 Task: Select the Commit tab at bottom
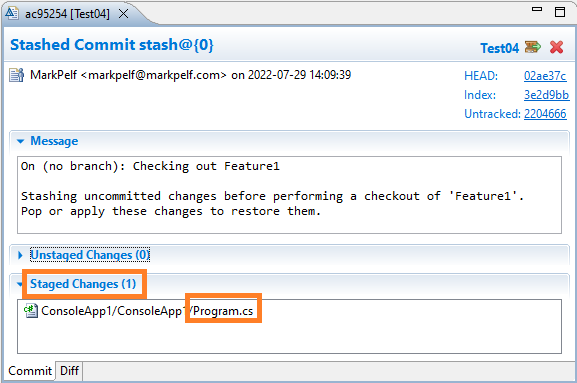tap(30, 370)
